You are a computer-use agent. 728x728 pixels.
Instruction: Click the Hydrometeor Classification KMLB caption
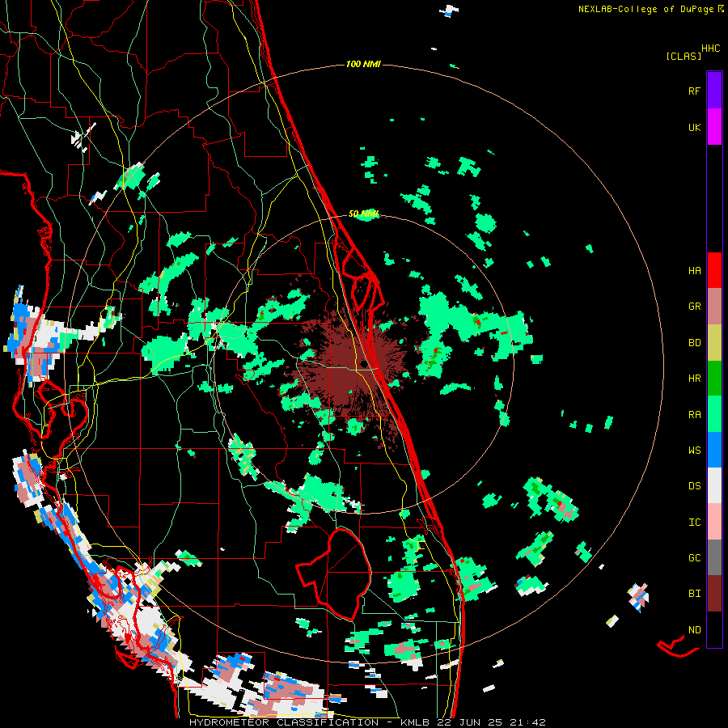(367, 722)
